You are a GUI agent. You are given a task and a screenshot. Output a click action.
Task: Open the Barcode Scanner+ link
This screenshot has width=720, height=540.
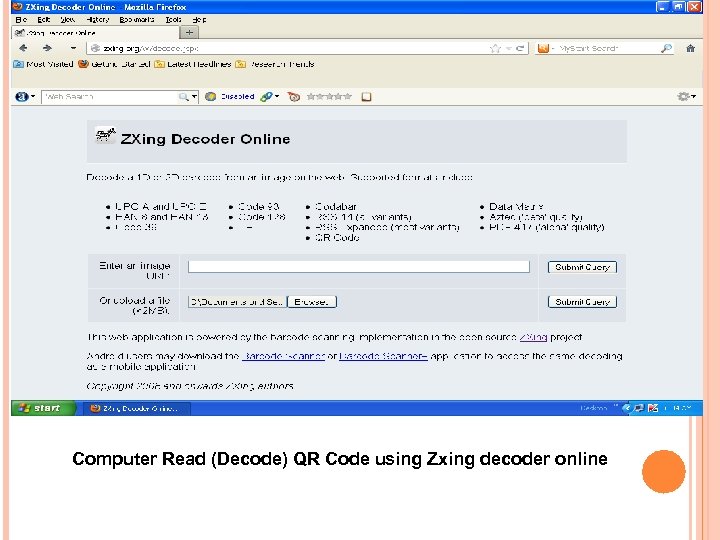pyautogui.click(x=383, y=356)
